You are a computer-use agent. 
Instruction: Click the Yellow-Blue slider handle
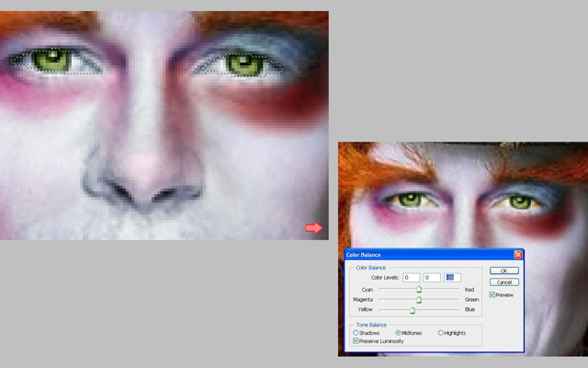click(x=413, y=310)
